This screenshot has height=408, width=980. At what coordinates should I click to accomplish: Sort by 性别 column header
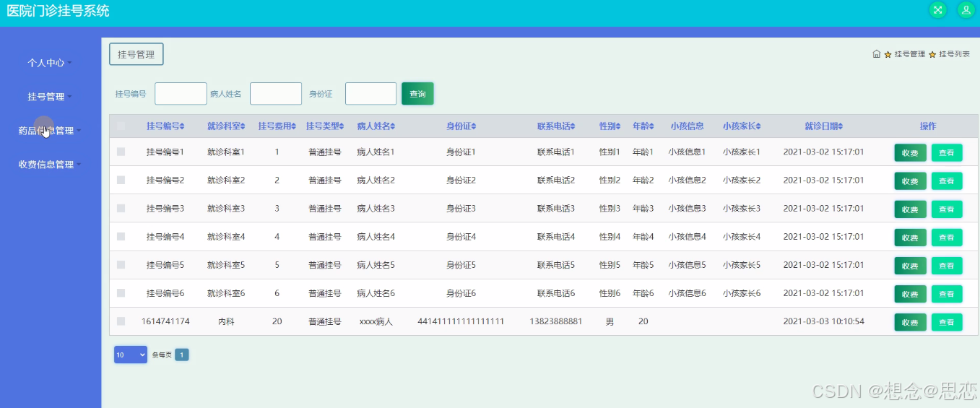point(610,126)
